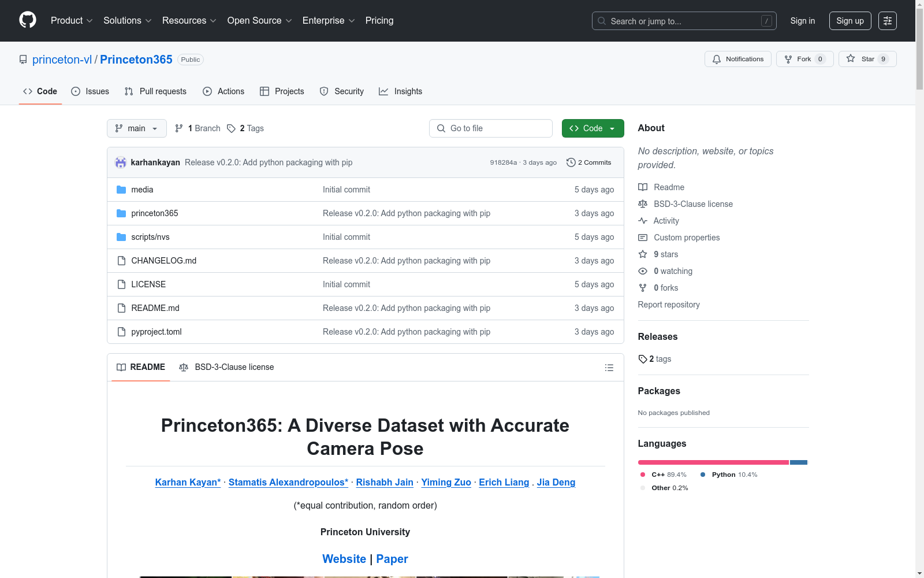Click the tags icon under Releases
Viewport: 924px width, 578px height.
(x=643, y=359)
